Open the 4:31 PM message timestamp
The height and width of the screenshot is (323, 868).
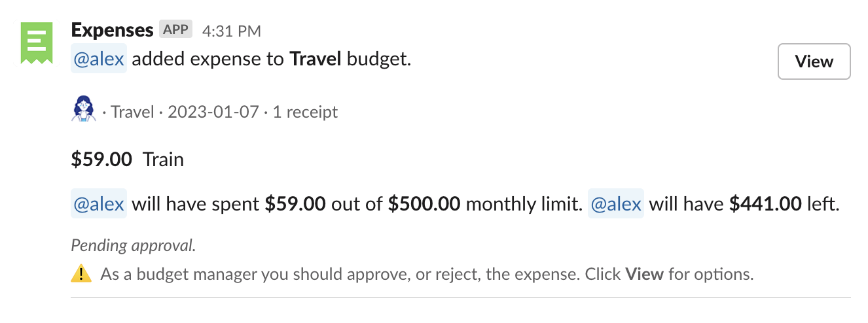pyautogui.click(x=232, y=30)
